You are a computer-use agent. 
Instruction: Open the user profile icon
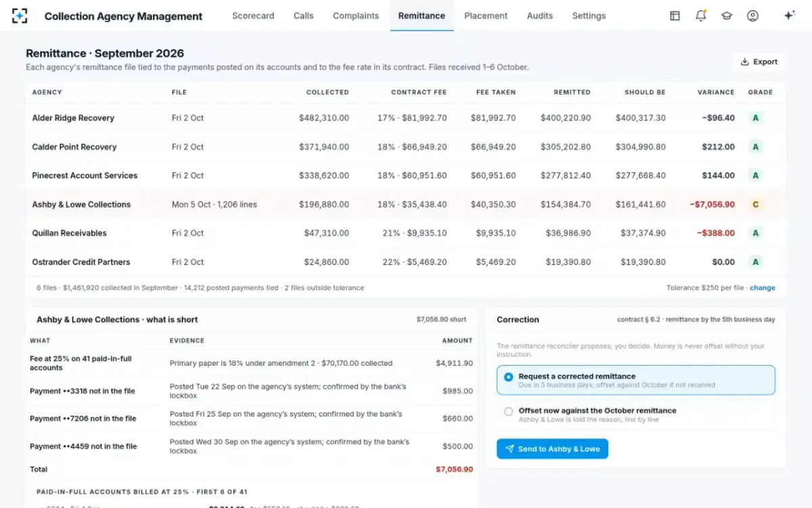coord(752,16)
